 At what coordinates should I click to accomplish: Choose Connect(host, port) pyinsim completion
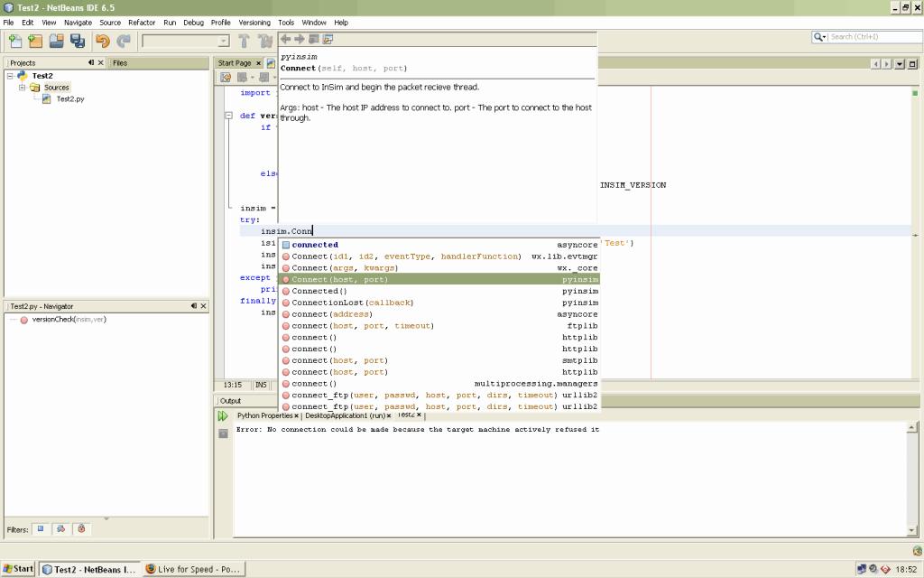[439, 280]
